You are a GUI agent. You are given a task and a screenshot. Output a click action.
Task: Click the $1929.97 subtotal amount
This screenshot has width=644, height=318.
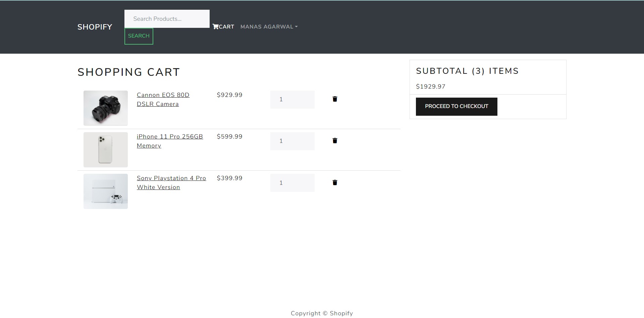pyautogui.click(x=430, y=86)
